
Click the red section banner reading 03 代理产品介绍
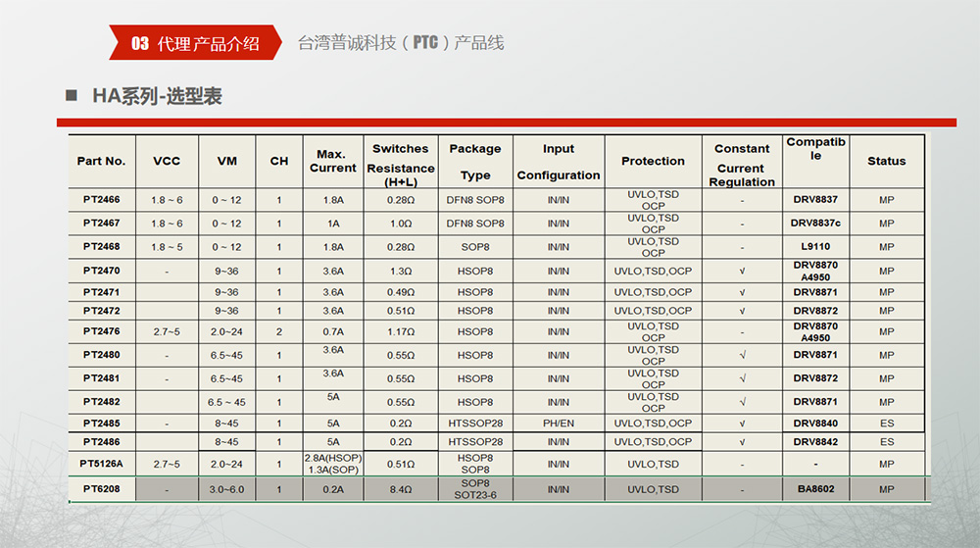click(195, 42)
